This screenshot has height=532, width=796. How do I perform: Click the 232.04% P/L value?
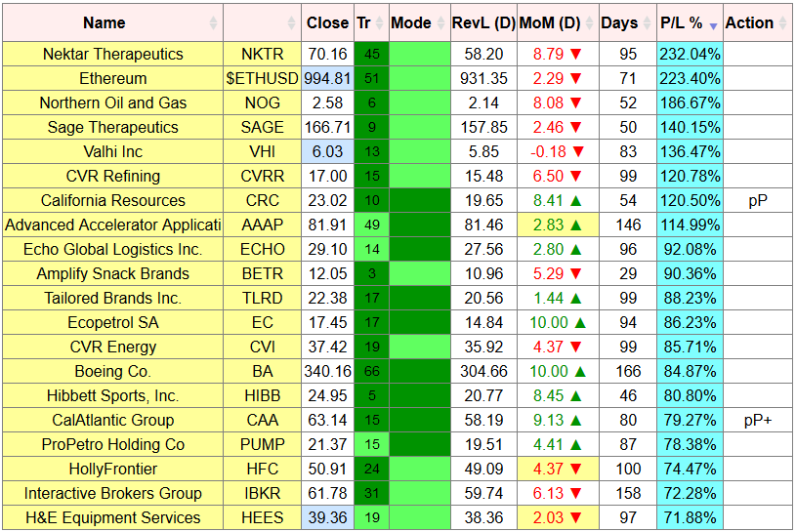pyautogui.click(x=690, y=55)
